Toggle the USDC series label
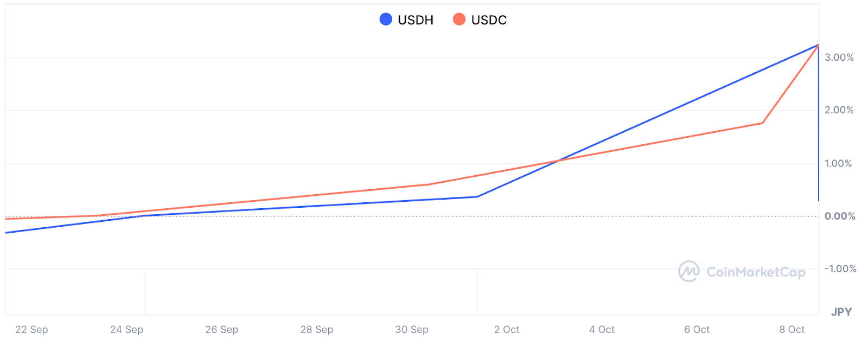 pyautogui.click(x=489, y=20)
